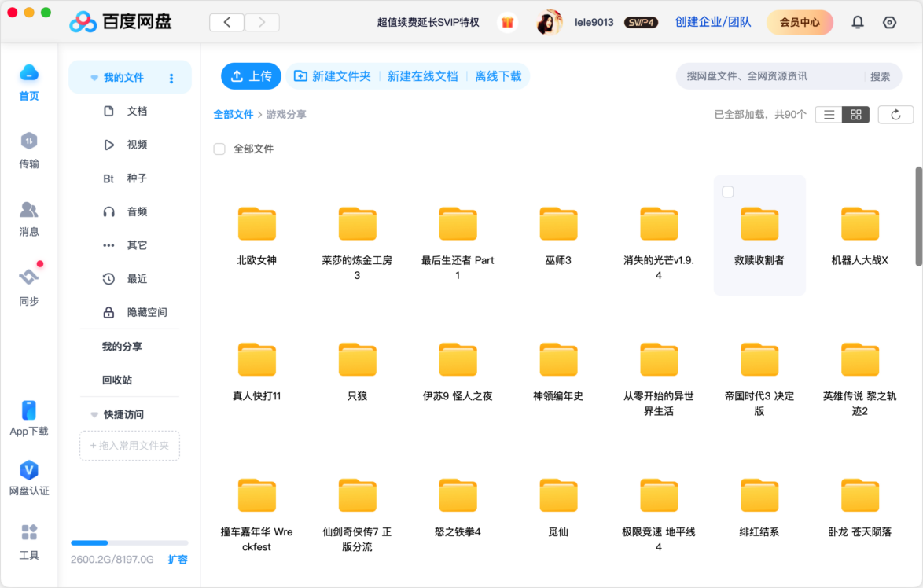Screen dimensions: 923x588
Task: Open the 觅仙 folder icon
Action: [x=559, y=495]
